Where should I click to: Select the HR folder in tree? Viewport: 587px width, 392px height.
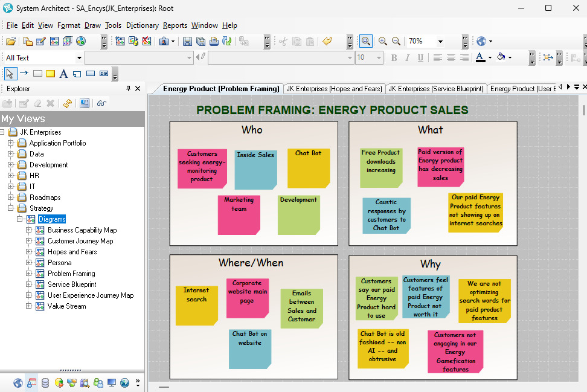34,176
